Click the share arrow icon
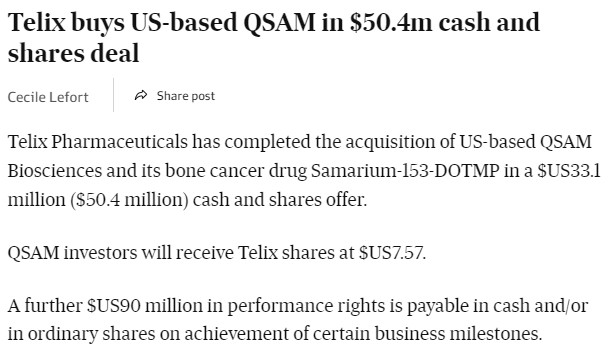This screenshot has height=363, width=611. point(141,95)
